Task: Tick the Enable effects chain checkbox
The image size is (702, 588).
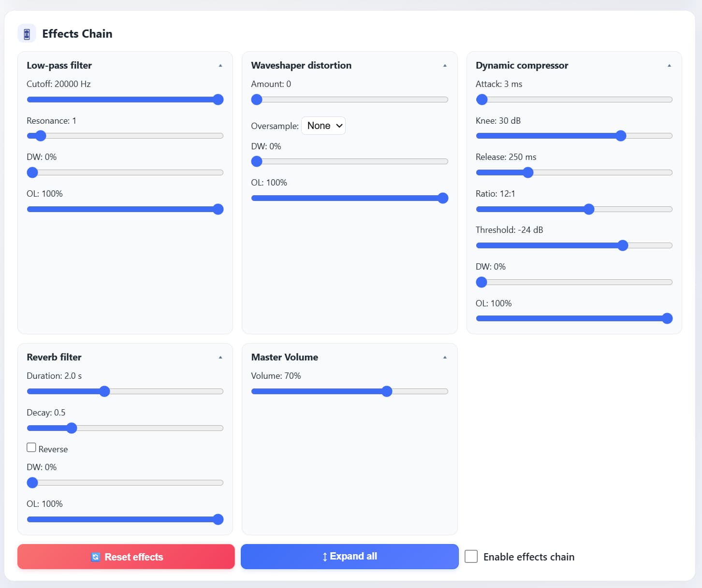Action: coord(471,557)
